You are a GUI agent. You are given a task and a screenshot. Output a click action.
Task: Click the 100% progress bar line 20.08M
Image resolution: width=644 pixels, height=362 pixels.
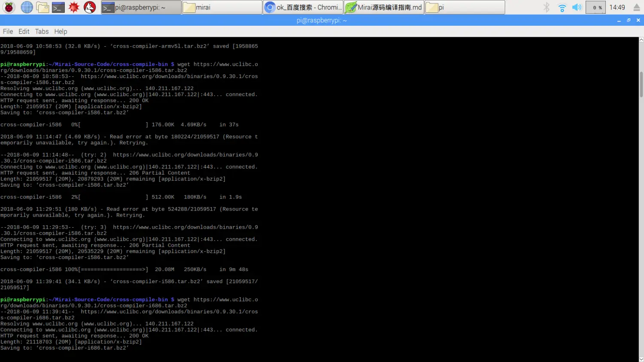click(125, 269)
